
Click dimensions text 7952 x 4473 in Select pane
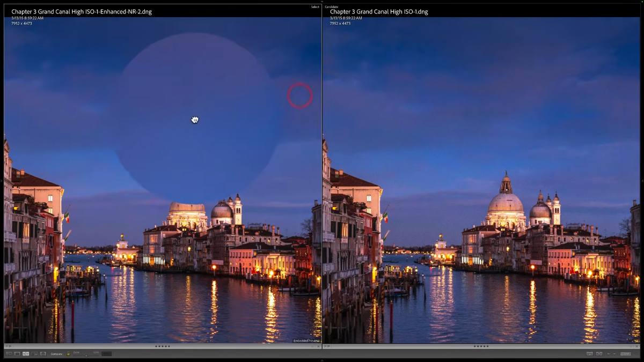tap(21, 24)
